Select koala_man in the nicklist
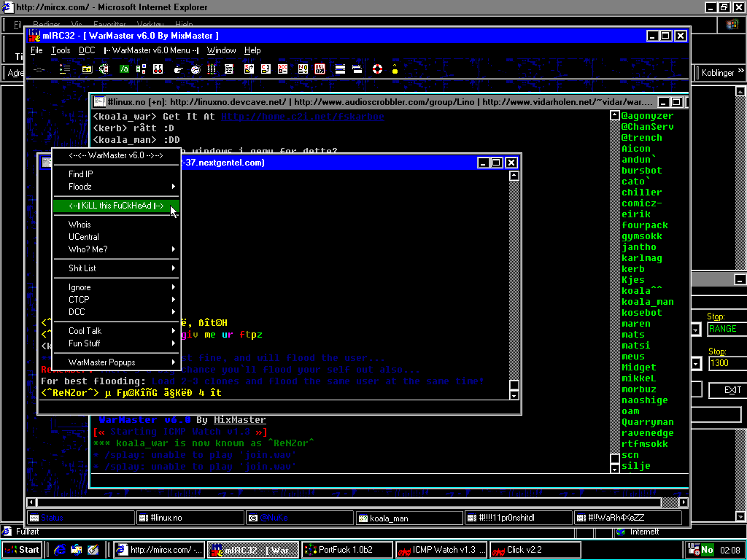 tap(647, 301)
